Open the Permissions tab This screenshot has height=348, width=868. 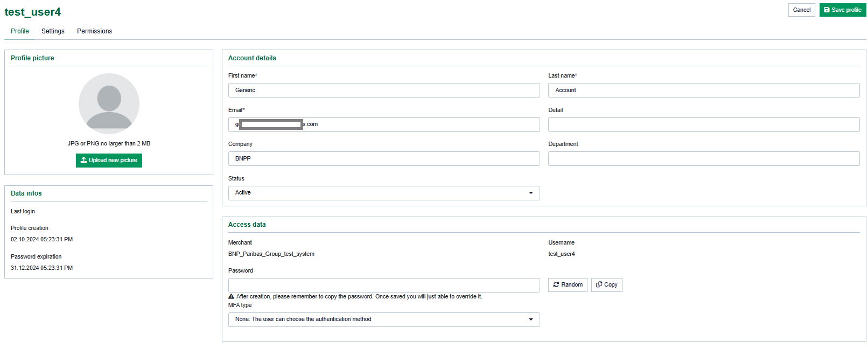(94, 31)
